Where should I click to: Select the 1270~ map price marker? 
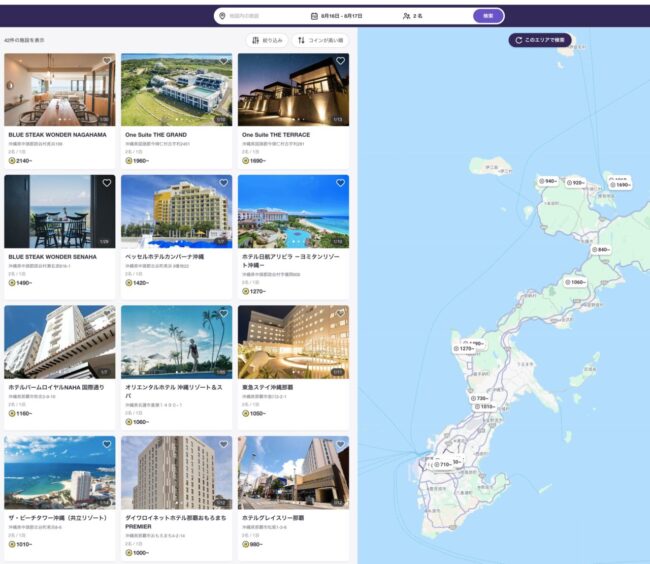(x=464, y=349)
